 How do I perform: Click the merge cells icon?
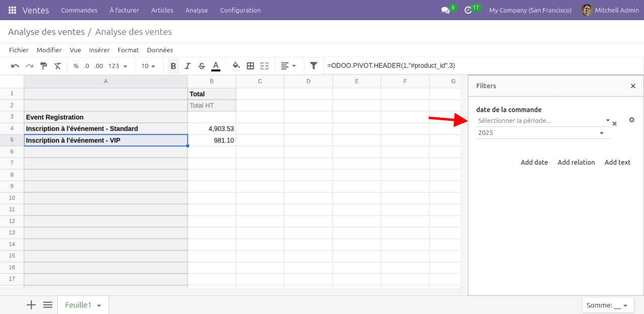coord(265,66)
